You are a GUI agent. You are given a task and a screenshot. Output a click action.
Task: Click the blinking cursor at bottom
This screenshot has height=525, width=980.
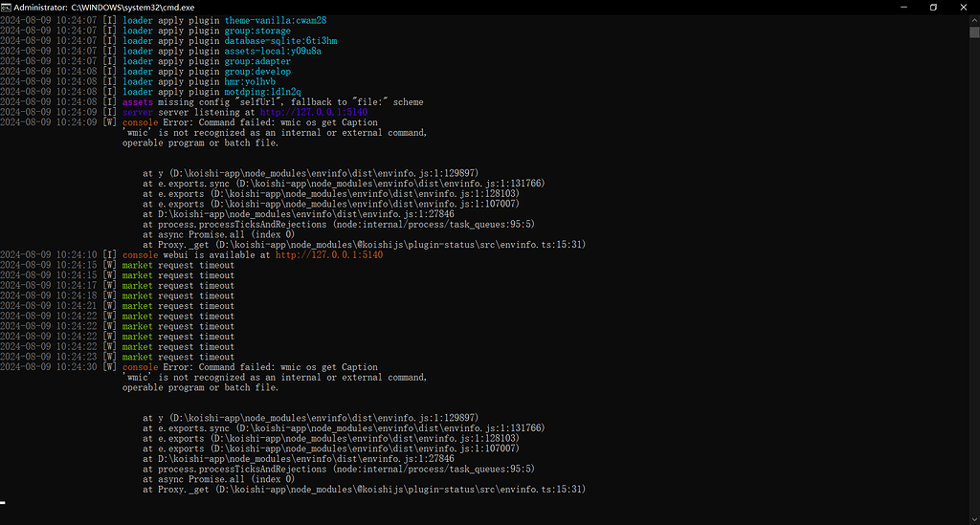[x=4, y=500]
